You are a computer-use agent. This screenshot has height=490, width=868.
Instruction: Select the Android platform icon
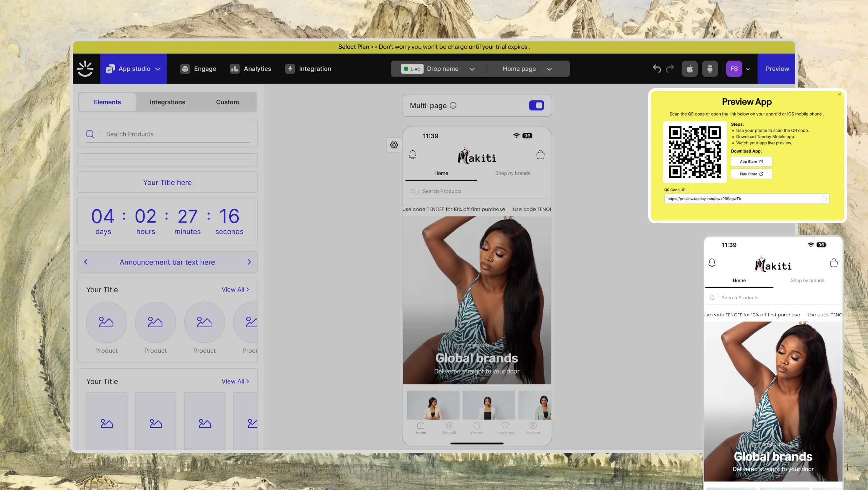click(x=710, y=69)
